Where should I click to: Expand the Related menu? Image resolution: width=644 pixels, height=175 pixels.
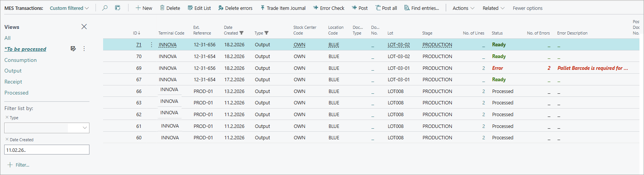[494, 8]
